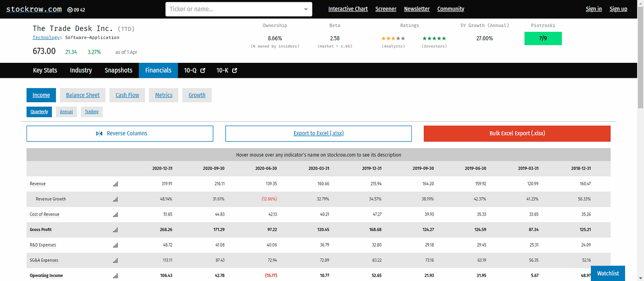Viewport: 644px width, 281px height.
Task: Click the 2018-12-31 column header
Action: (x=581, y=169)
